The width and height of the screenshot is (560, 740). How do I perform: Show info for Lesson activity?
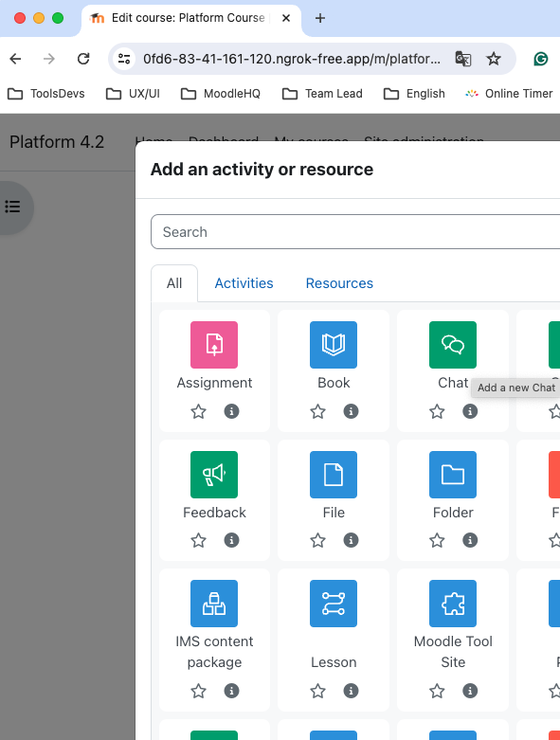pos(351,691)
